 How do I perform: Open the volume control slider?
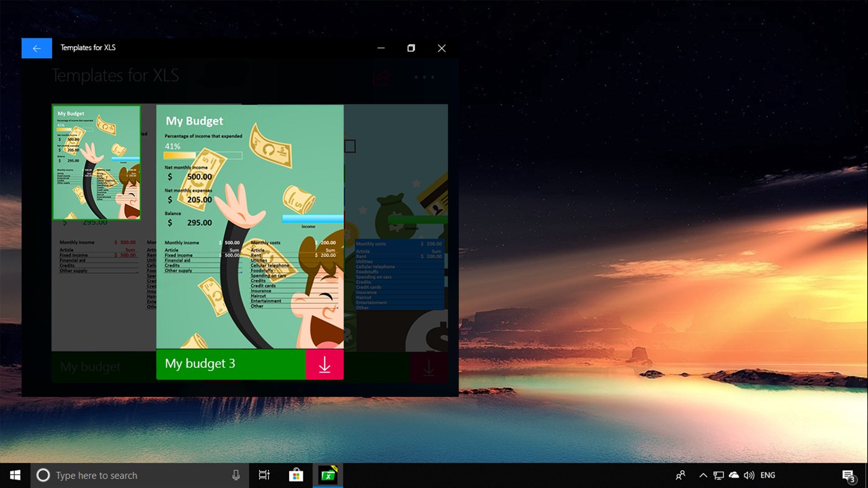point(749,474)
